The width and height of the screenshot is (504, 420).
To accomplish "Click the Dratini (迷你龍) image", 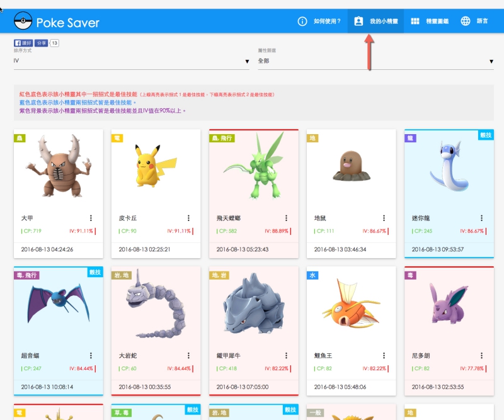I will click(449, 166).
